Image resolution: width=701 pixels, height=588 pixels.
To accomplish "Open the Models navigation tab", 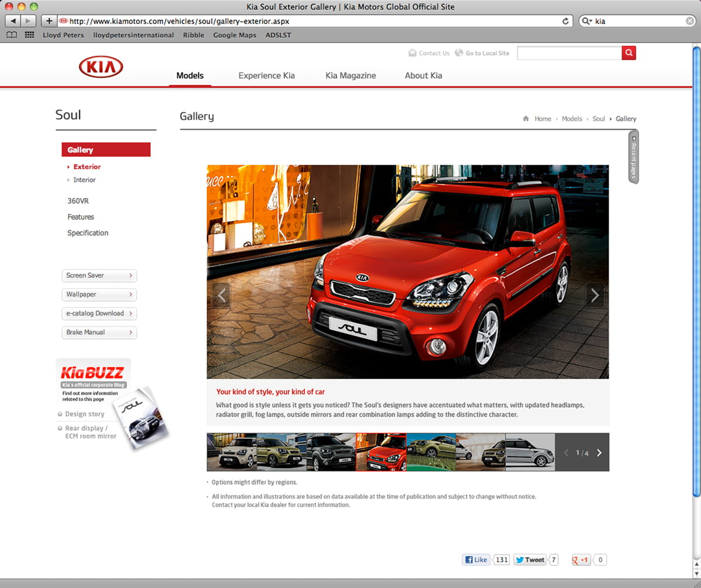I will tap(190, 75).
